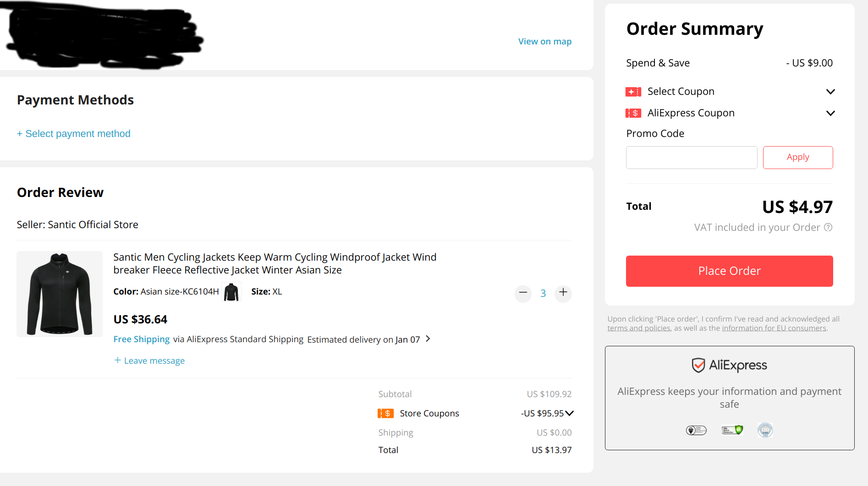Image resolution: width=868 pixels, height=486 pixels.
Task: Increase jacket quantity with plus button
Action: (x=563, y=293)
